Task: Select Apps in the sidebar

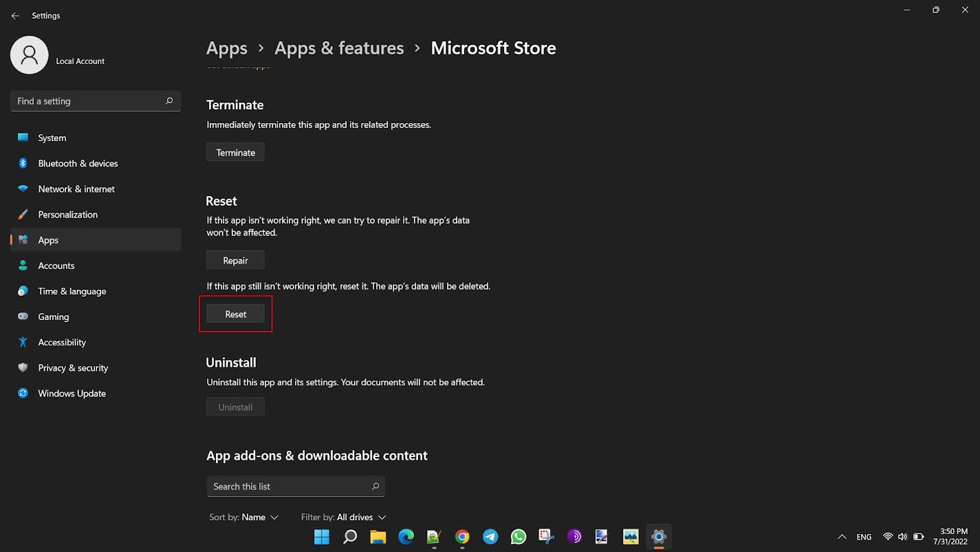Action: (96, 240)
